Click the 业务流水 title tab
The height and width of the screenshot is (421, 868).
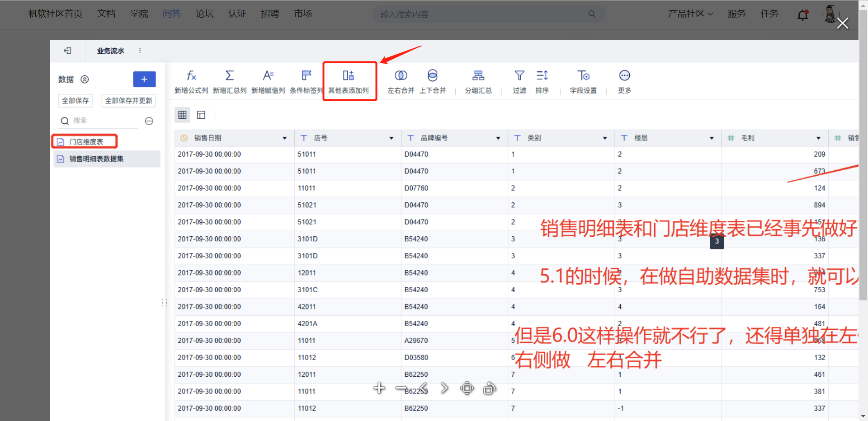pos(110,51)
